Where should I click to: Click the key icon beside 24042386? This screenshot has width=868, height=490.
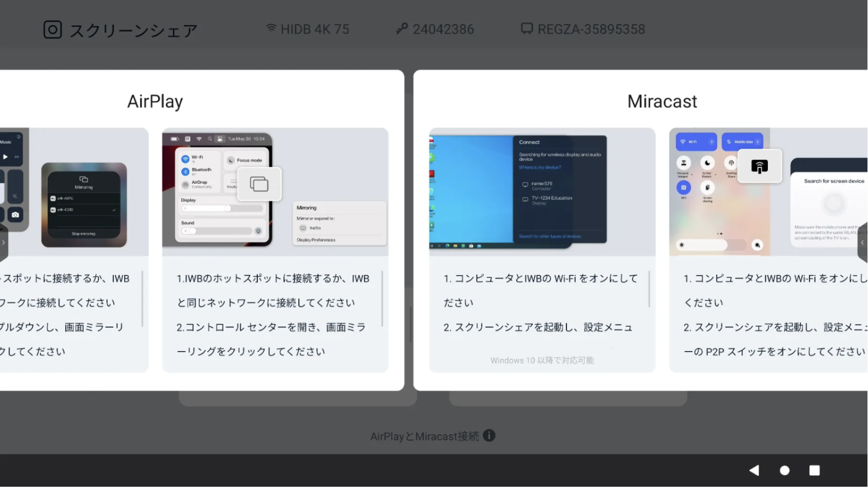click(x=402, y=28)
